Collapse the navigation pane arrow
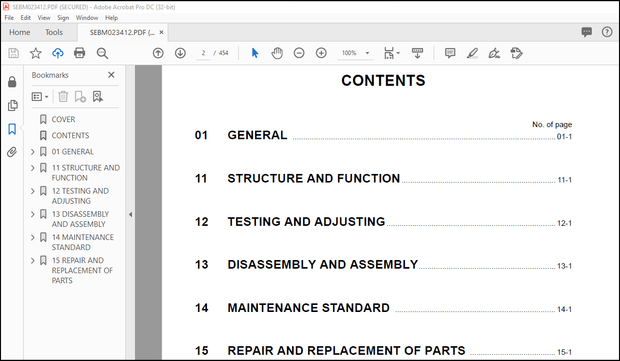This screenshot has width=620, height=361. tap(130, 215)
